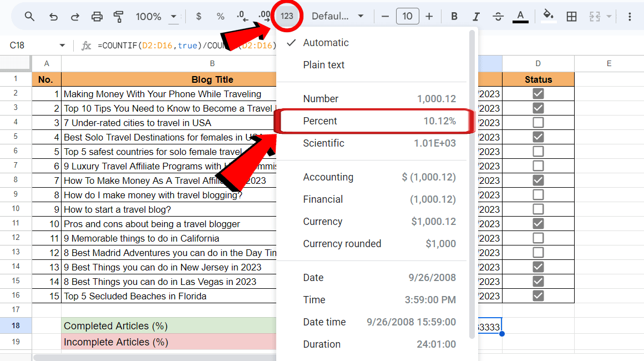Click the undo icon
Screen dimensions: 644x361
coord(53,17)
